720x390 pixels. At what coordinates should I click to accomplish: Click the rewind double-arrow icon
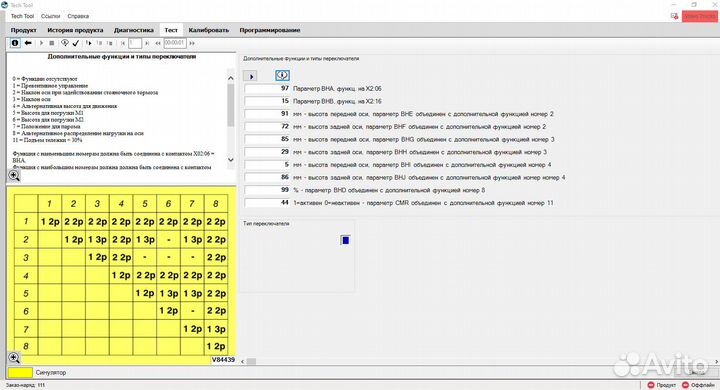click(x=158, y=43)
